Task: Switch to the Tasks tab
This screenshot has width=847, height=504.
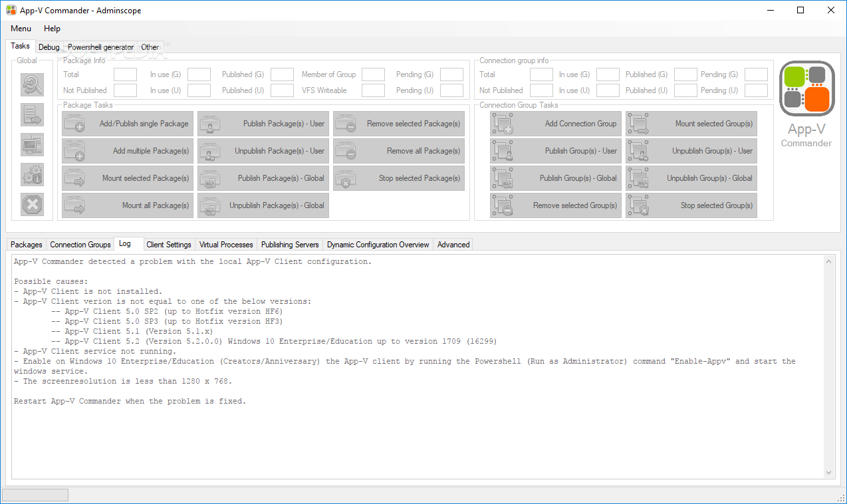Action: click(x=20, y=46)
